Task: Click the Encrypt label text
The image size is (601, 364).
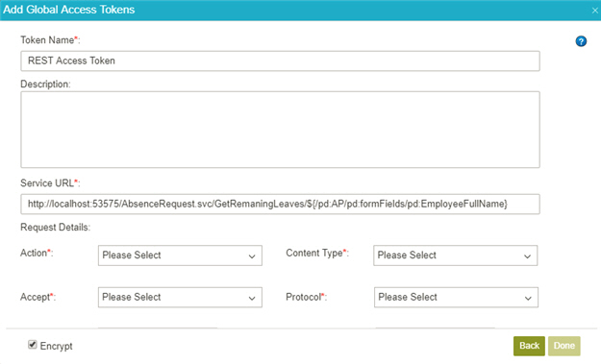Action: (x=57, y=346)
